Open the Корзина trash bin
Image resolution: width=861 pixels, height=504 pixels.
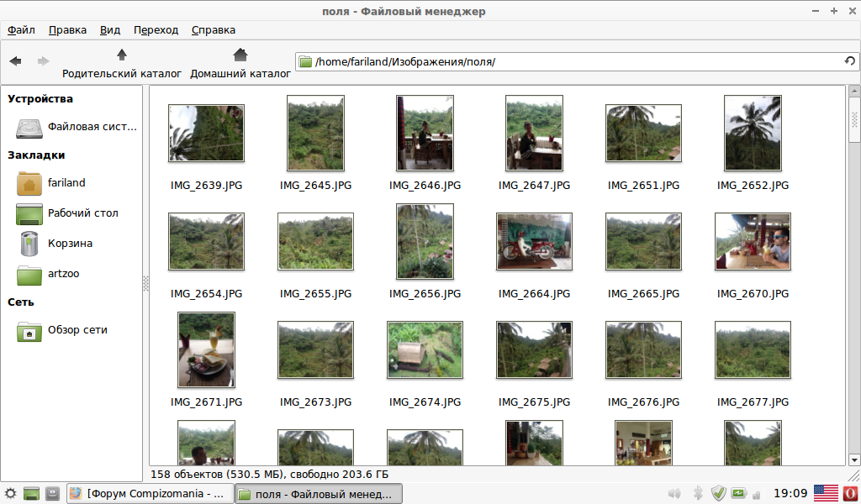(x=69, y=244)
